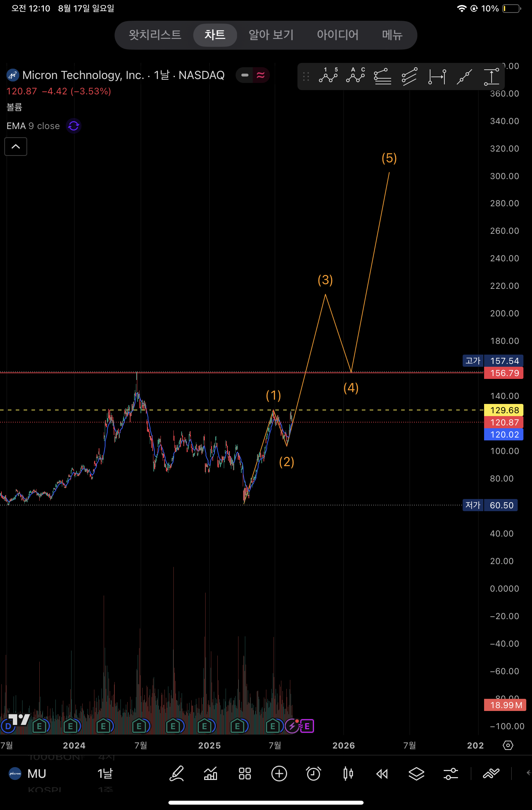Tap the dividend D marker on the time axis

coord(8,726)
